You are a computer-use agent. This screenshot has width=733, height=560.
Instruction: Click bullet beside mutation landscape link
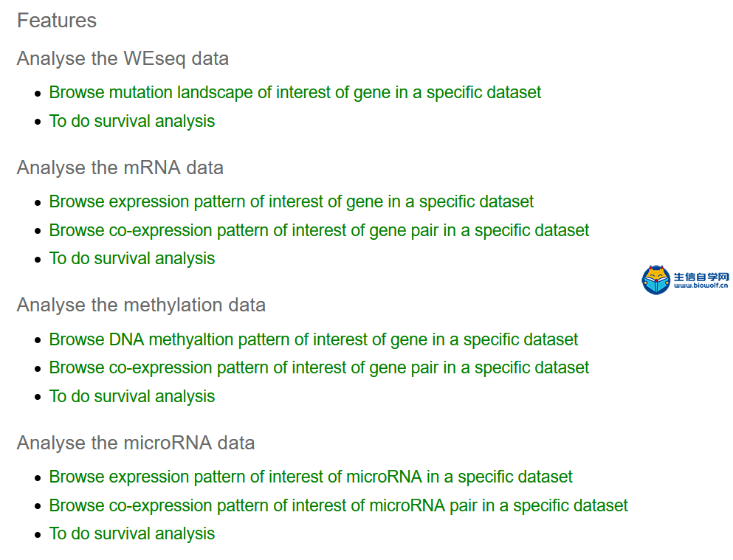[38, 94]
